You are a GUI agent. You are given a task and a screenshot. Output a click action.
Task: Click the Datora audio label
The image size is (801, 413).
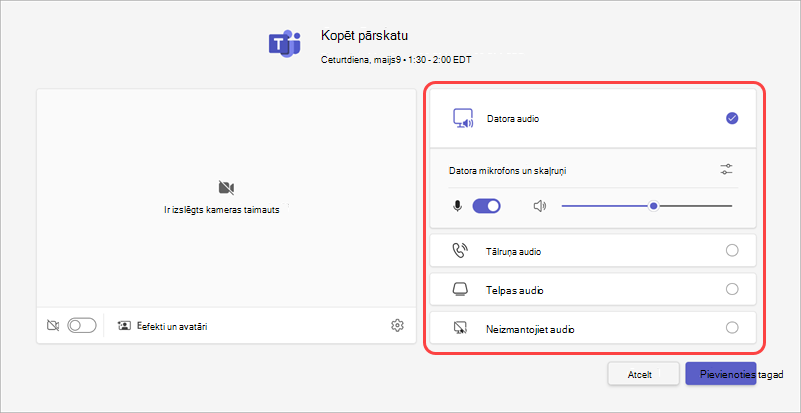(513, 119)
